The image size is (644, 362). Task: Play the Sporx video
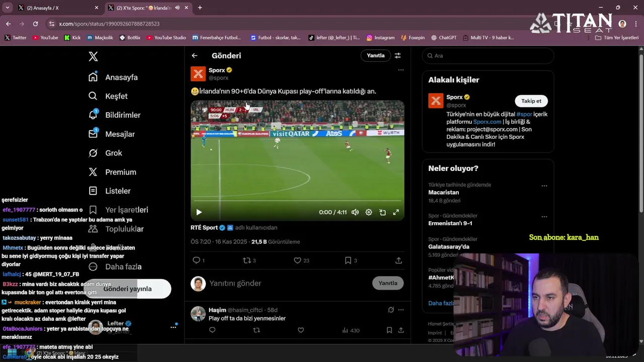[x=199, y=212]
